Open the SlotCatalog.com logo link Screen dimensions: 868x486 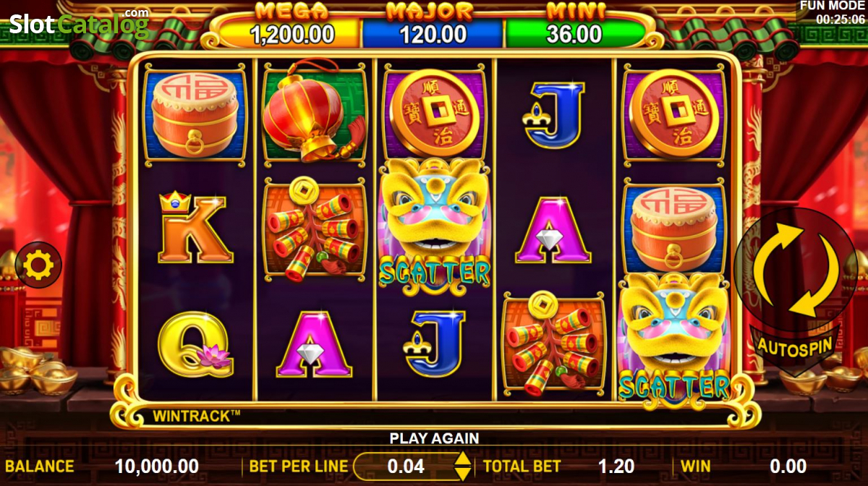(80, 23)
